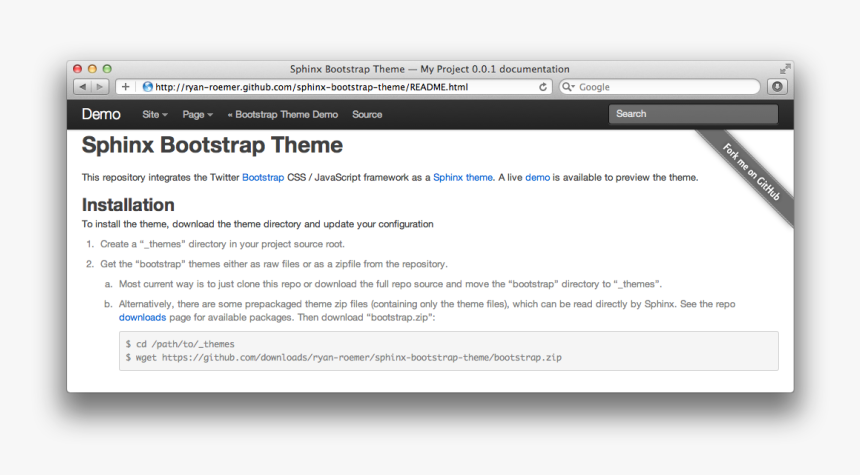Go to the Bootstrap Theme Demo link
860x475 pixels.
(282, 115)
